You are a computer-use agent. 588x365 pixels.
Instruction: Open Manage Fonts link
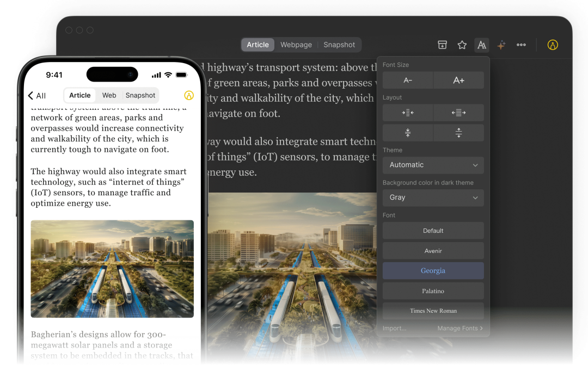(x=460, y=328)
